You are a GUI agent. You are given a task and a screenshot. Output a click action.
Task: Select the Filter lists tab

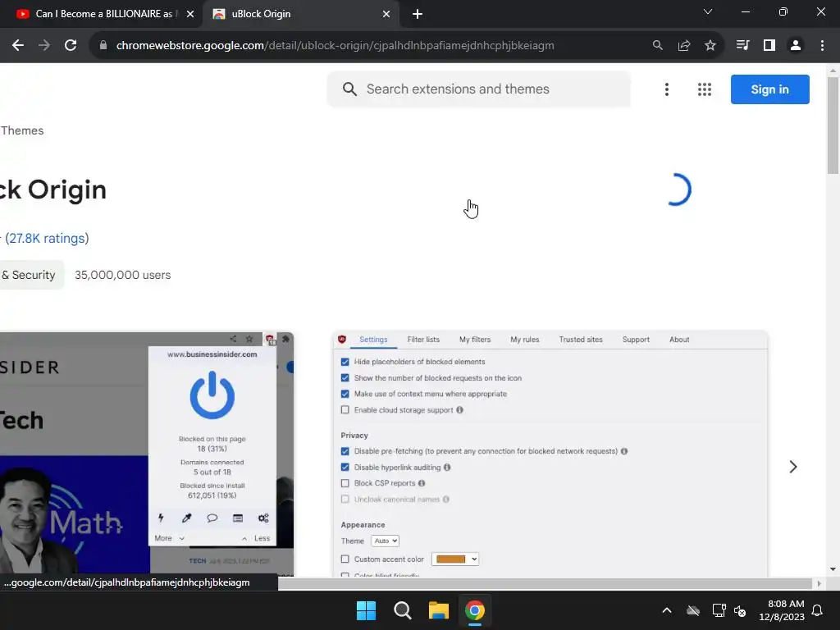tap(423, 340)
